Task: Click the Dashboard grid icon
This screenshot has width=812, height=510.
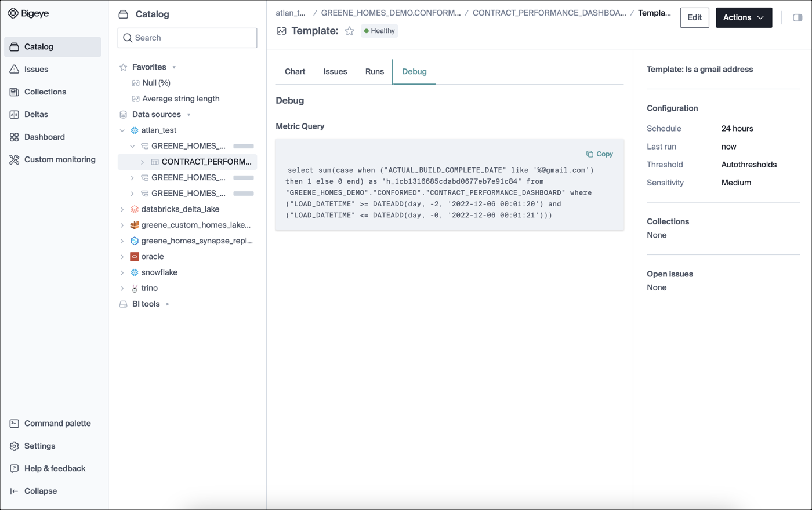Action: [x=14, y=137]
